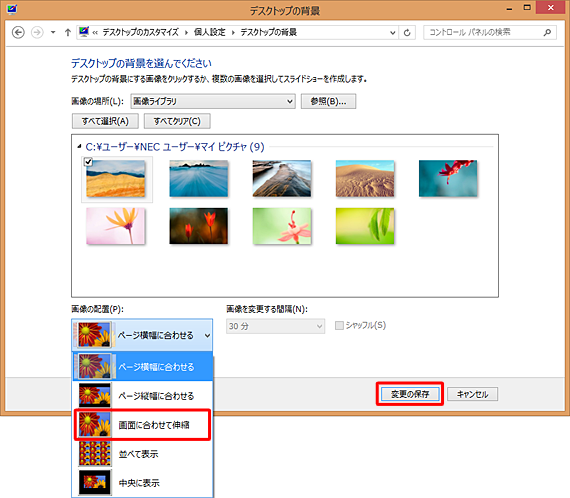Select the blue ocean wallpaper thumbnail

(x=199, y=178)
